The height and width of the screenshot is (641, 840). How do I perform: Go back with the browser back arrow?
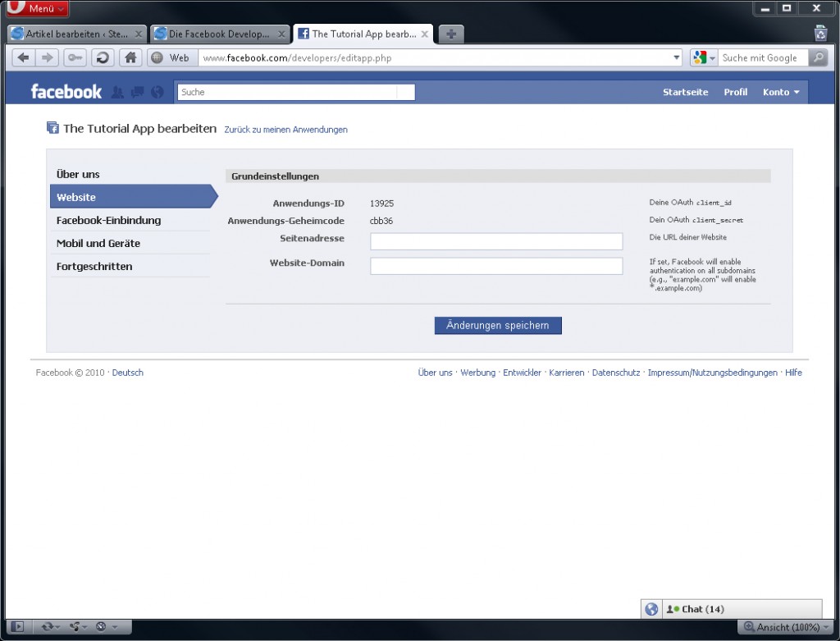pyautogui.click(x=23, y=57)
